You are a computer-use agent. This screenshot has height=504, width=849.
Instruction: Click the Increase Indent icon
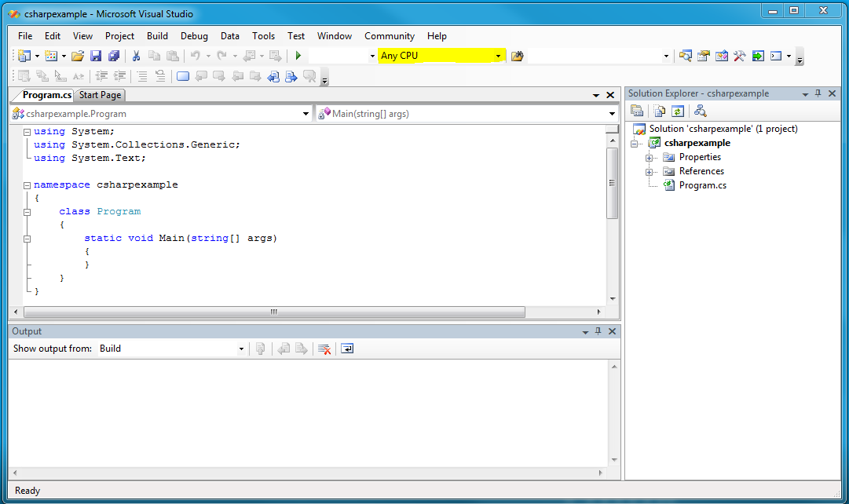pos(119,76)
